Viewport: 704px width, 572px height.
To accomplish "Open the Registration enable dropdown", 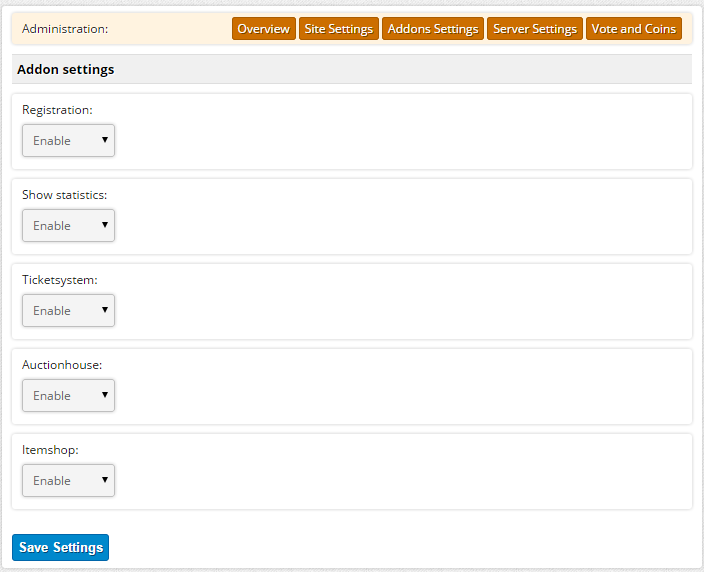I will click(69, 141).
